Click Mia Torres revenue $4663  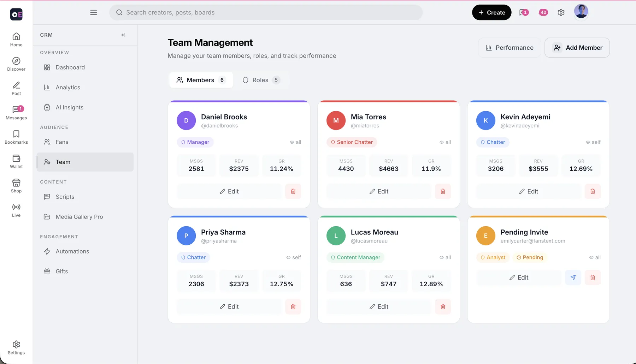point(389,169)
